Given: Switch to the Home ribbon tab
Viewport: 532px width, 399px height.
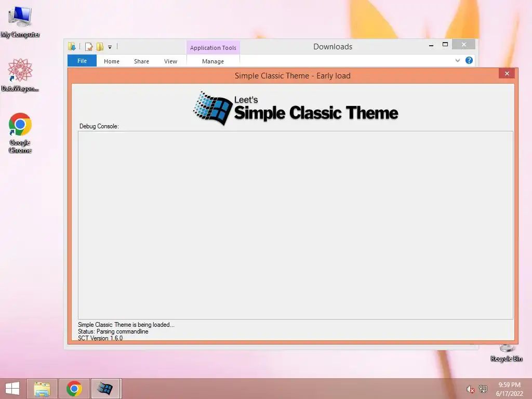Looking at the screenshot, I should click(112, 61).
